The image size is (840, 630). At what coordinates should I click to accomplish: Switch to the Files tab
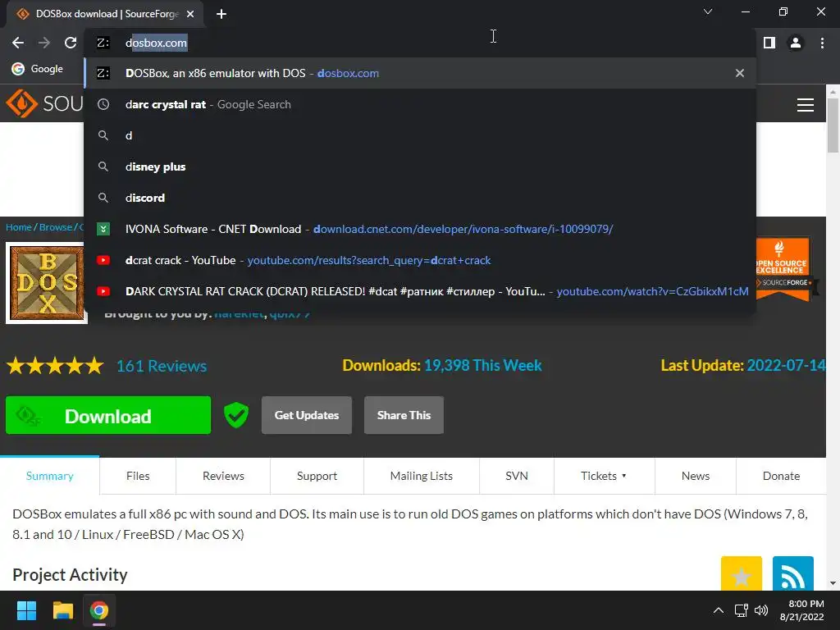(138, 476)
